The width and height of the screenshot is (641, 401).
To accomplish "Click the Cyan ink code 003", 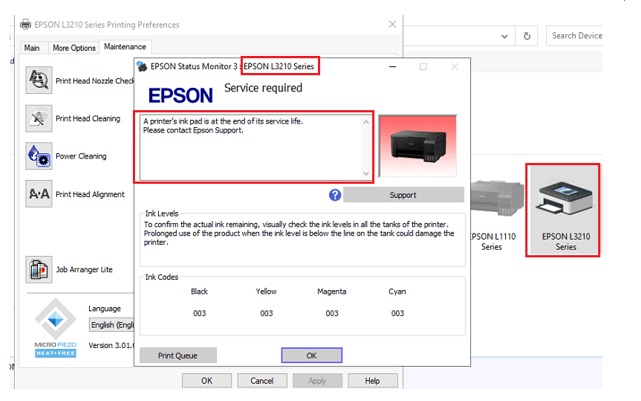I will [x=397, y=313].
